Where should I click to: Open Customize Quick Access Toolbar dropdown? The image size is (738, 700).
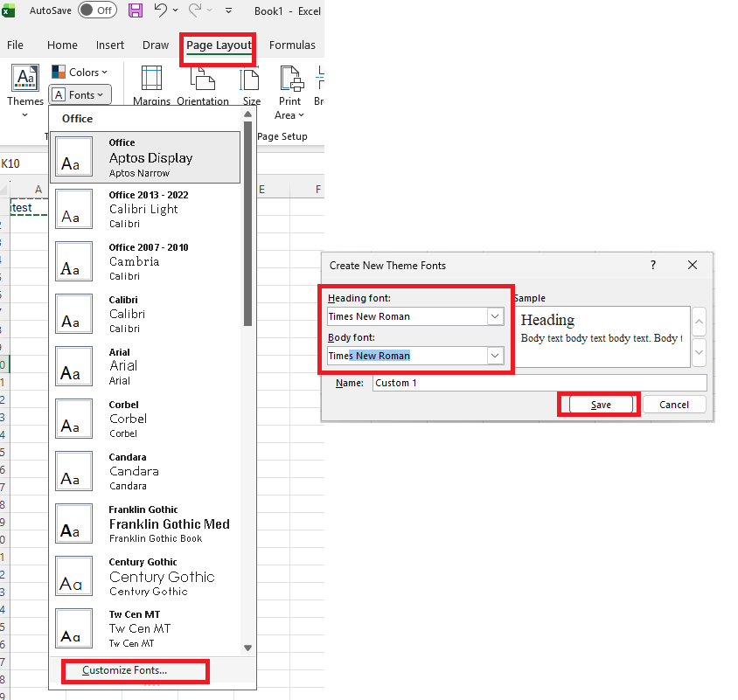click(228, 10)
